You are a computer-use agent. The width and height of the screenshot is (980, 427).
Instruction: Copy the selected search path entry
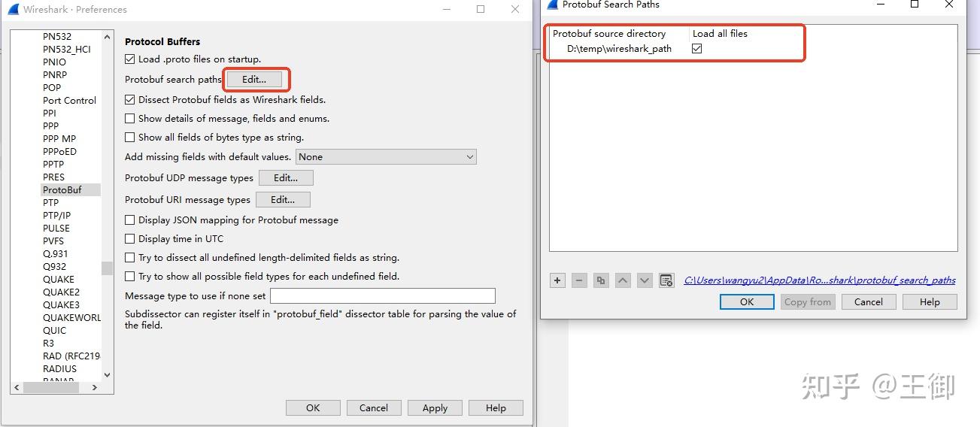point(601,280)
